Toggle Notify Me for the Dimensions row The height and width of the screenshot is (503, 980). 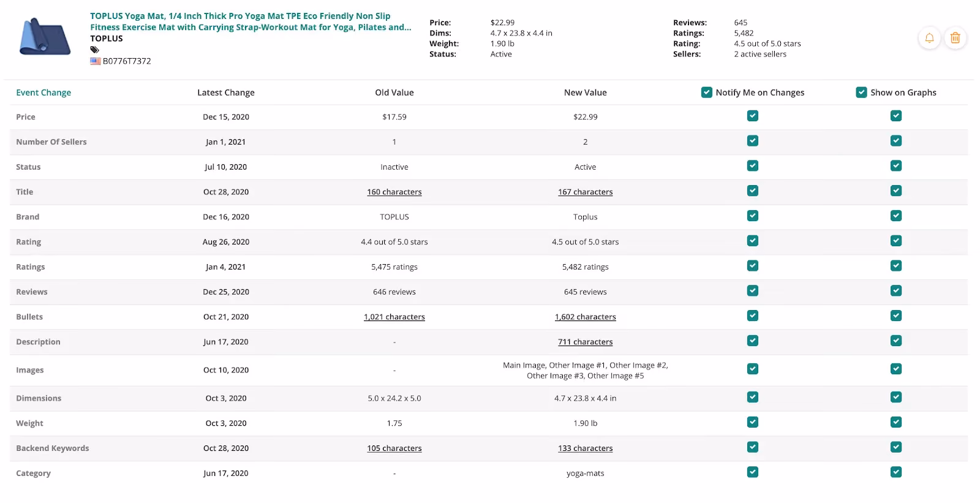(753, 397)
